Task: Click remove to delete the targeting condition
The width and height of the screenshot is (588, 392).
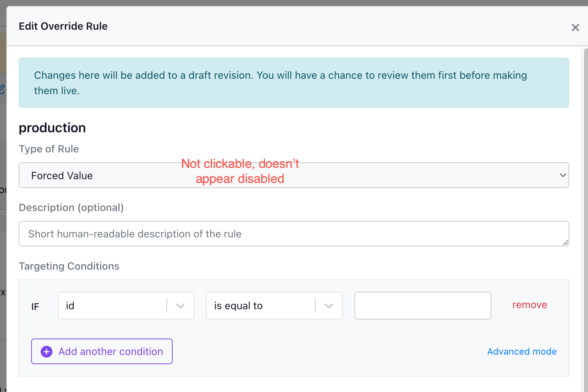Action: pyautogui.click(x=529, y=304)
